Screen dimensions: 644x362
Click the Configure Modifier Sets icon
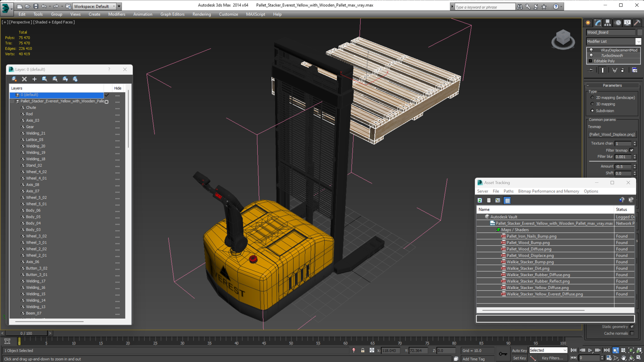point(635,70)
